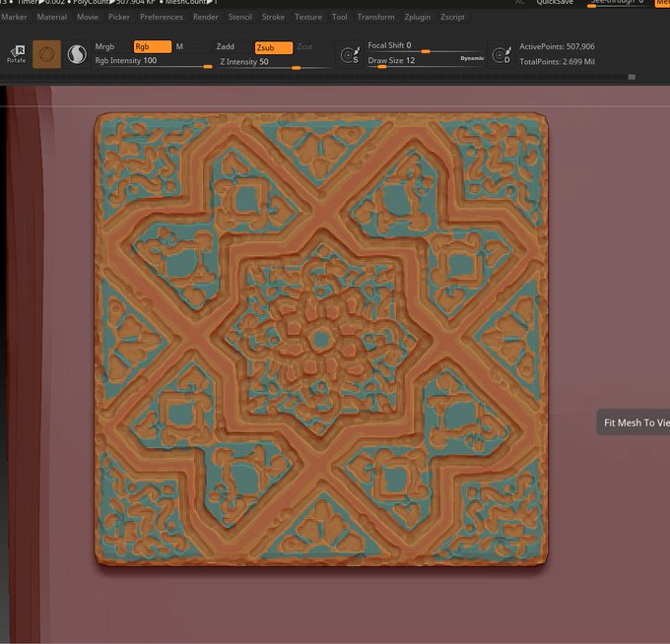This screenshot has width=670, height=644.
Task: Open the Texture menu
Action: (x=308, y=17)
